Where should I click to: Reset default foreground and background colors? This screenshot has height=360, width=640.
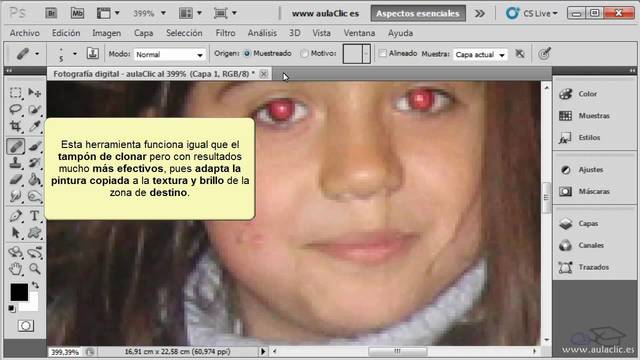(x=12, y=309)
